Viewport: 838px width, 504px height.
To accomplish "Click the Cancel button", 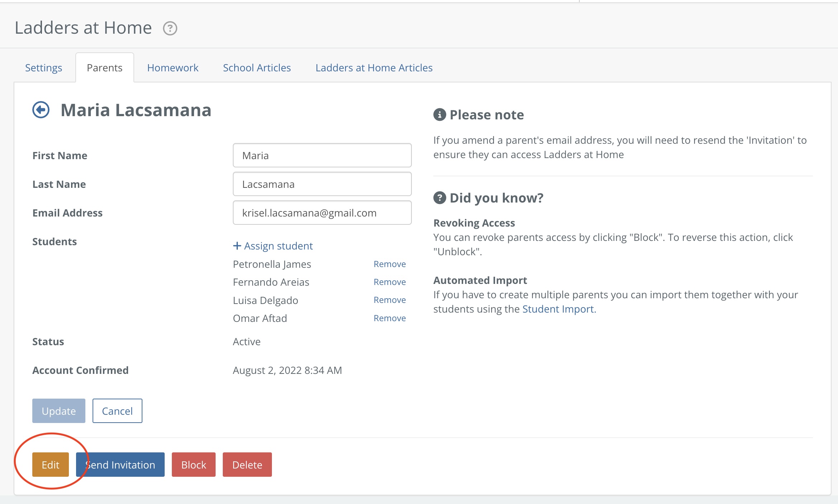I will (117, 411).
